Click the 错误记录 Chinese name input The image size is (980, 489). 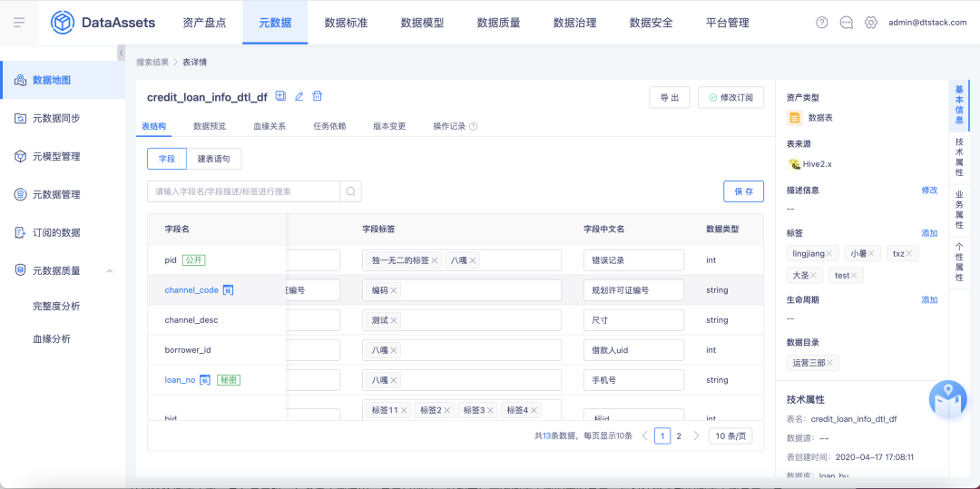click(x=633, y=260)
